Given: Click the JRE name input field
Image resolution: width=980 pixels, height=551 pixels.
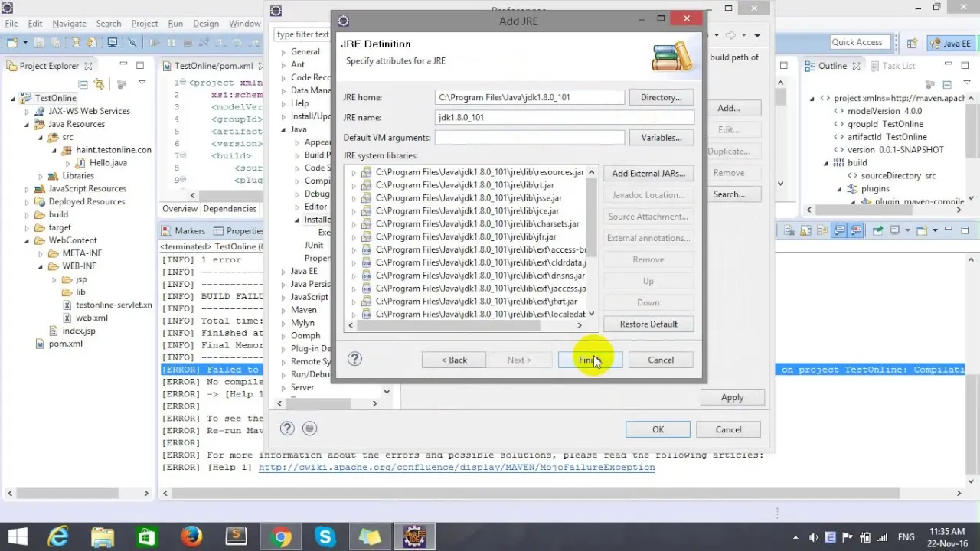Looking at the screenshot, I should pyautogui.click(x=564, y=117).
